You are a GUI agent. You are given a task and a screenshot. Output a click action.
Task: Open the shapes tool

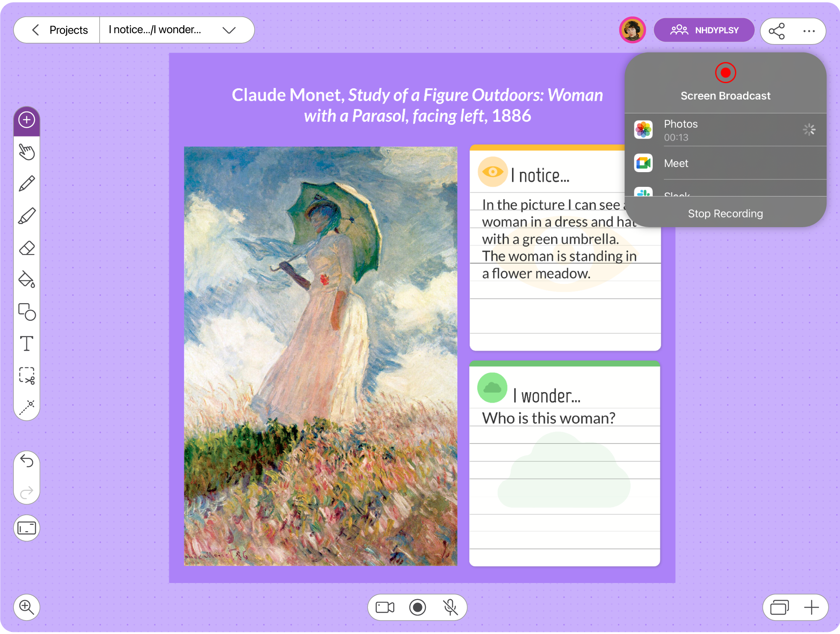(x=27, y=312)
